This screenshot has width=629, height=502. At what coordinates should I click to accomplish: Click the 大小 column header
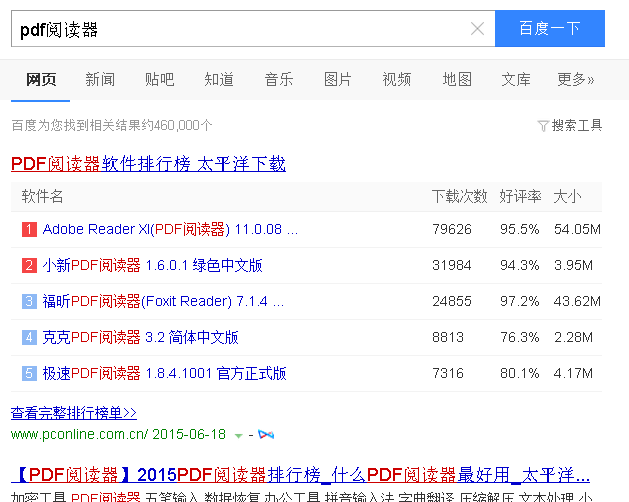coord(567,197)
